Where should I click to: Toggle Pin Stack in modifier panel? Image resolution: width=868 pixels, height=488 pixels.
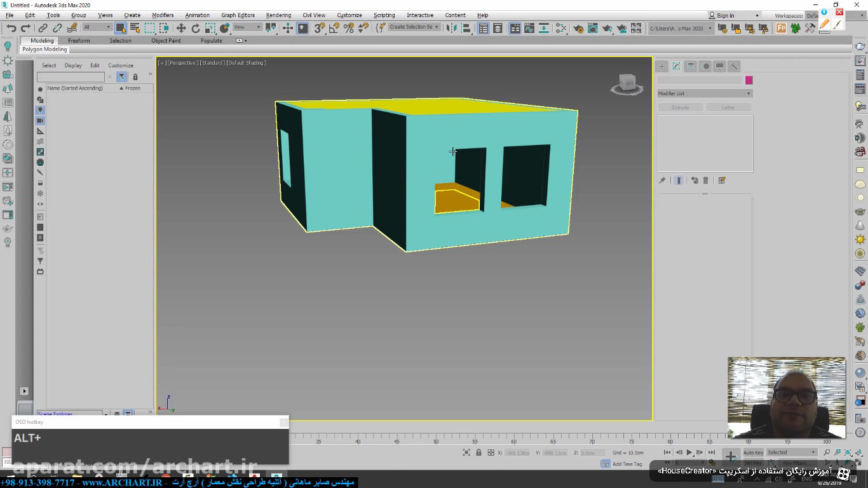point(662,180)
